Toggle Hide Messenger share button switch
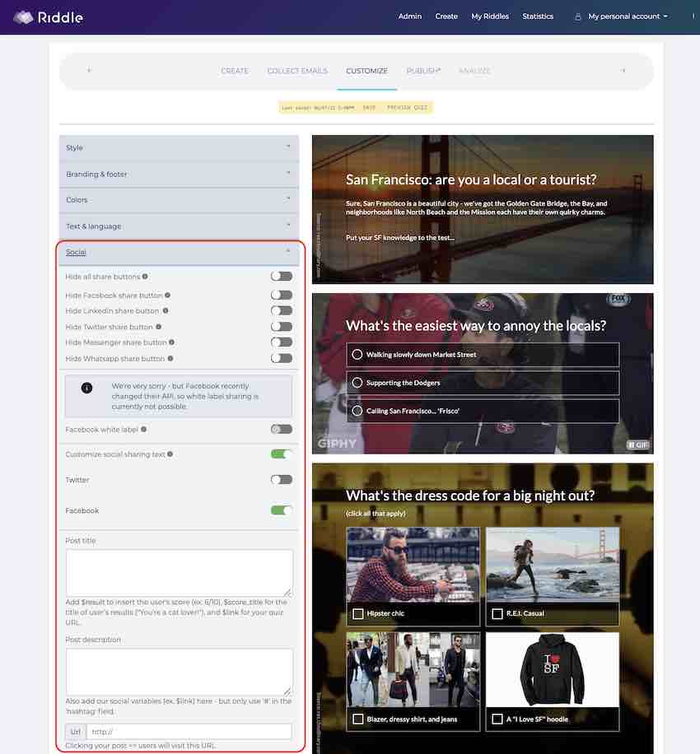The width and height of the screenshot is (700, 754). (282, 342)
